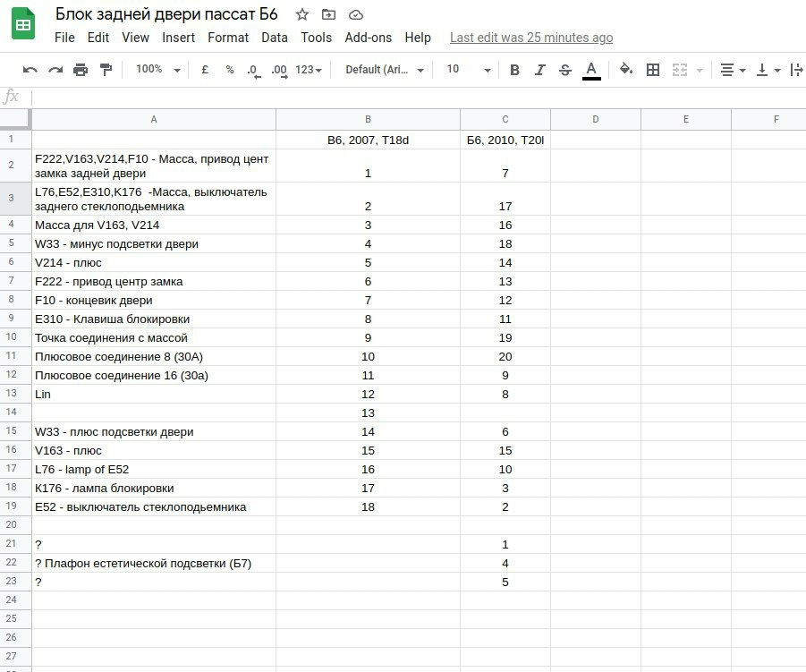
Task: Open the File menu
Action: (64, 38)
